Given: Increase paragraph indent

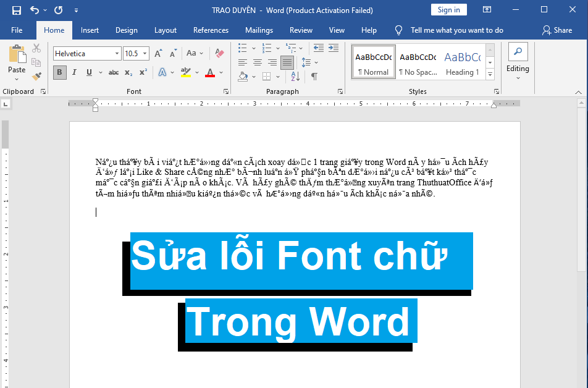Looking at the screenshot, I should (334, 48).
